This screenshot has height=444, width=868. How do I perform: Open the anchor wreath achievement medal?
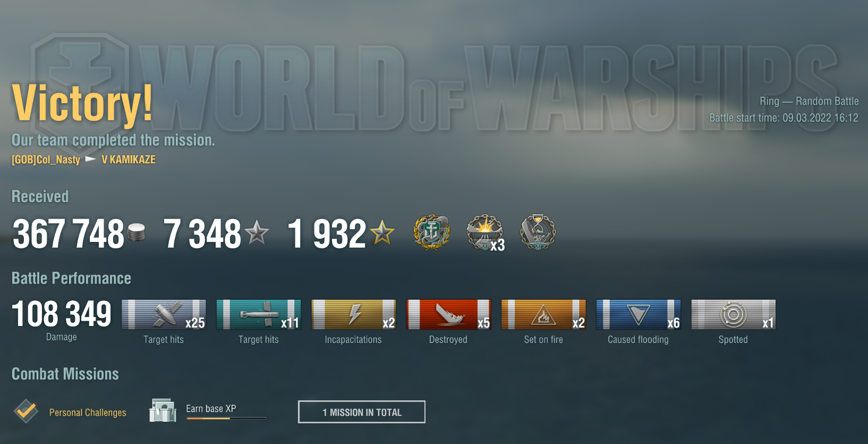point(432,232)
